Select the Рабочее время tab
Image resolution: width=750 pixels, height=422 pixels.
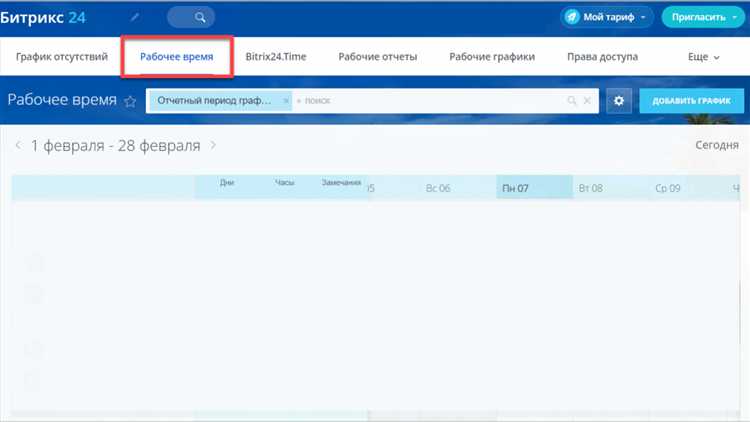click(176, 56)
